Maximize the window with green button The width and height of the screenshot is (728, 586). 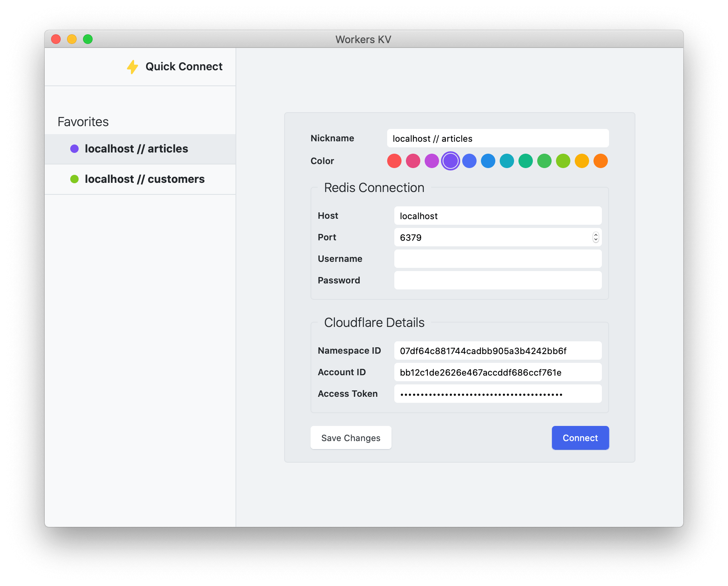88,39
